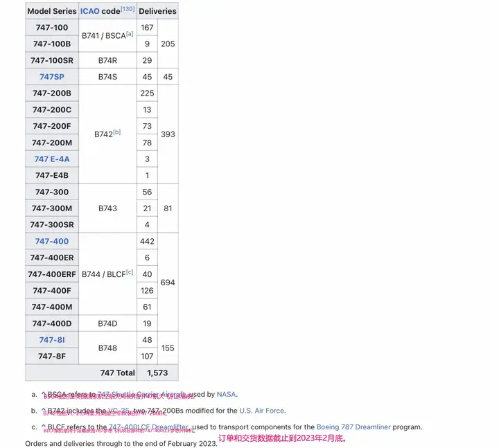
Task: Select the B743 code cell
Action: (x=107, y=208)
